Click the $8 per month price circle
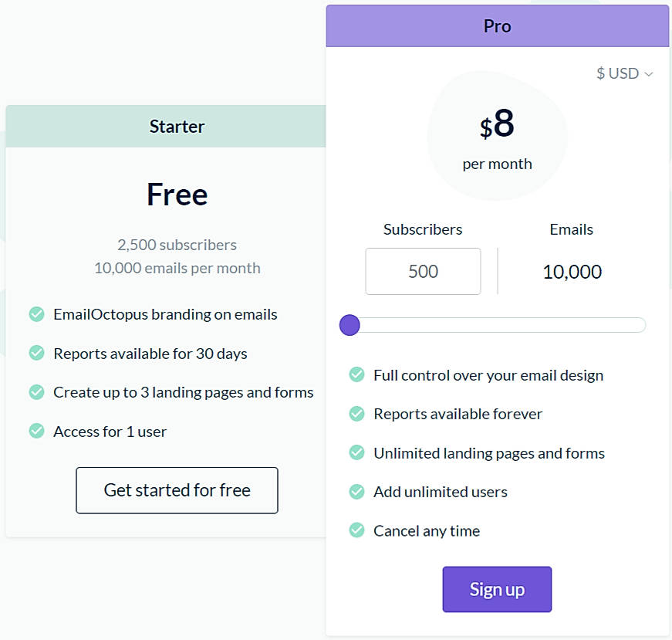The height and width of the screenshot is (640, 672). 498,135
